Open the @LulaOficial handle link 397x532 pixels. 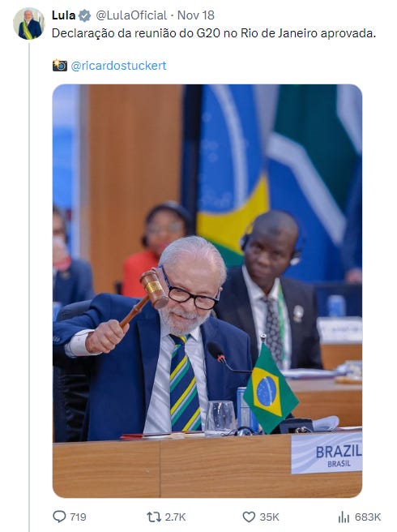[x=131, y=15]
